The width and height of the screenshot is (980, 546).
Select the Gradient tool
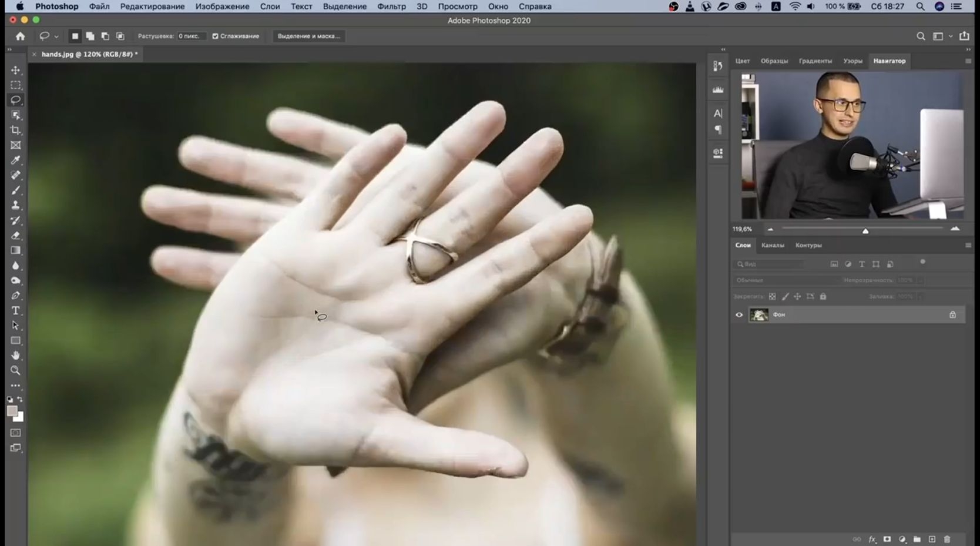(16, 250)
